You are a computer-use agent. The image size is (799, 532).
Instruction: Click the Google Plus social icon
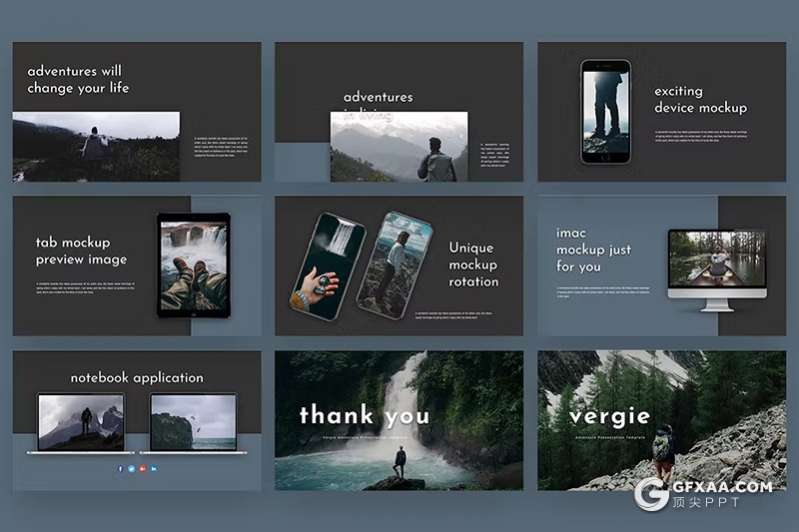tap(143, 468)
